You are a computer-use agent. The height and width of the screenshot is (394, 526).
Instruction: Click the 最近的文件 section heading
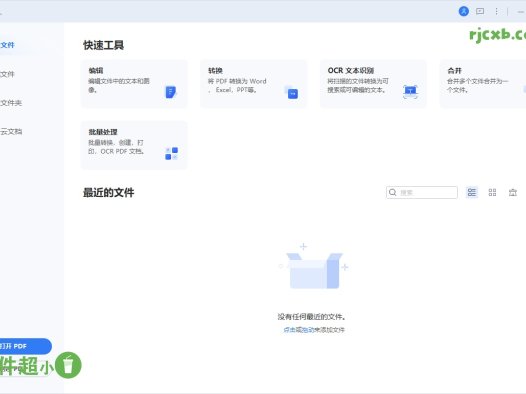point(109,192)
